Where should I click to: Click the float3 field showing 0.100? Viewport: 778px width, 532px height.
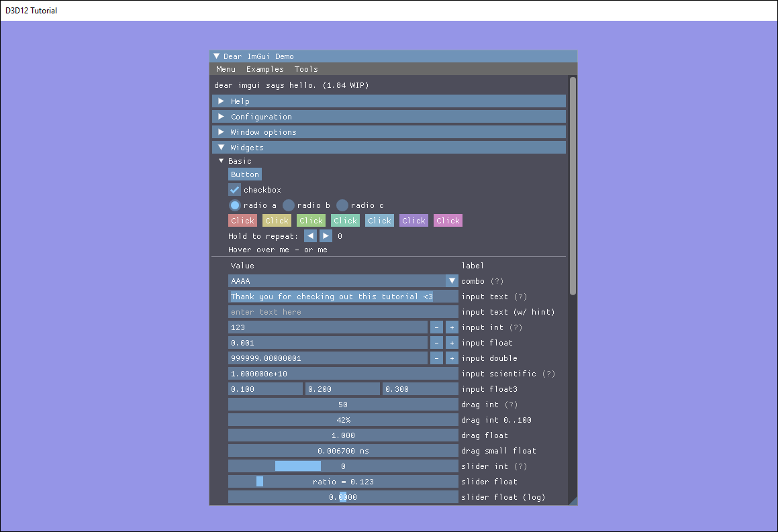coord(265,389)
